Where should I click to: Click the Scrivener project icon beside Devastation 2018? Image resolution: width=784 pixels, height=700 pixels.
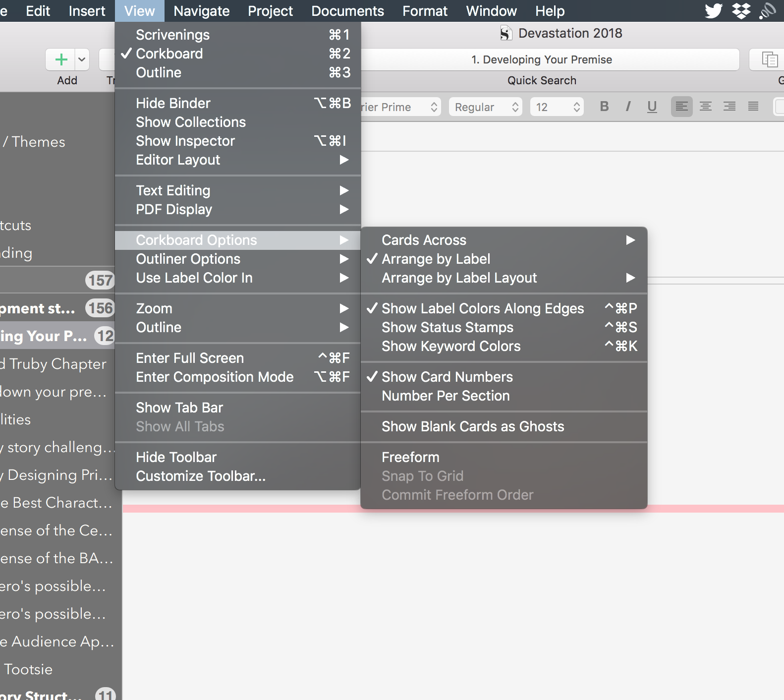click(x=505, y=34)
